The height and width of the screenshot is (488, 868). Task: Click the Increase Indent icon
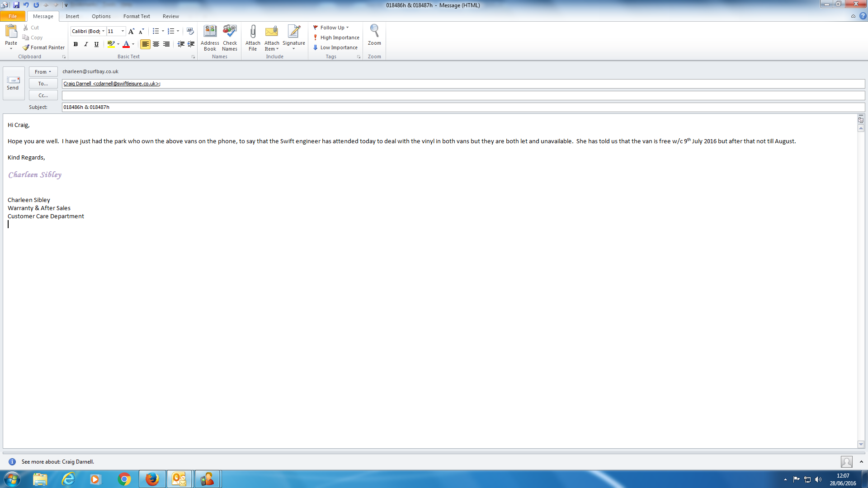[x=191, y=44]
